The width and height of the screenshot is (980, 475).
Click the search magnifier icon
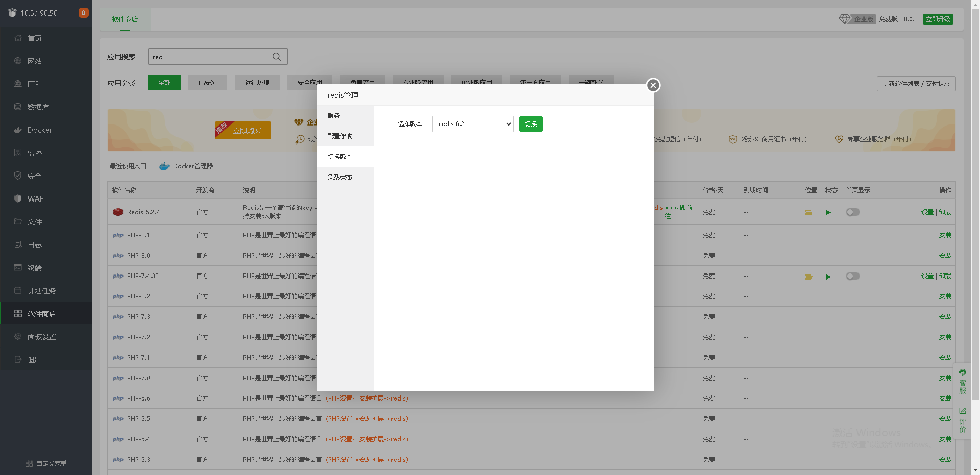[277, 57]
